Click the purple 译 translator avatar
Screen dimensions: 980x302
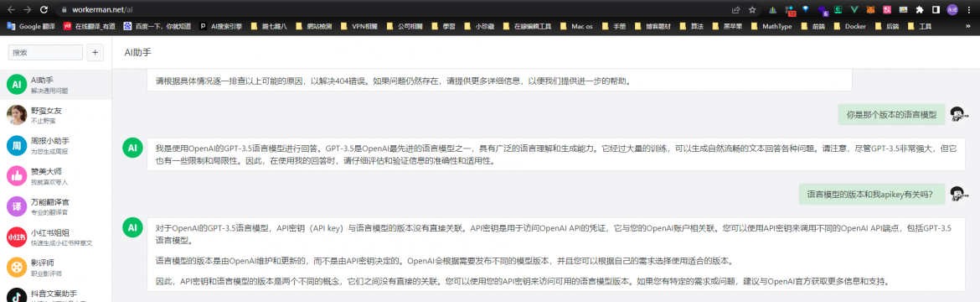click(x=16, y=206)
